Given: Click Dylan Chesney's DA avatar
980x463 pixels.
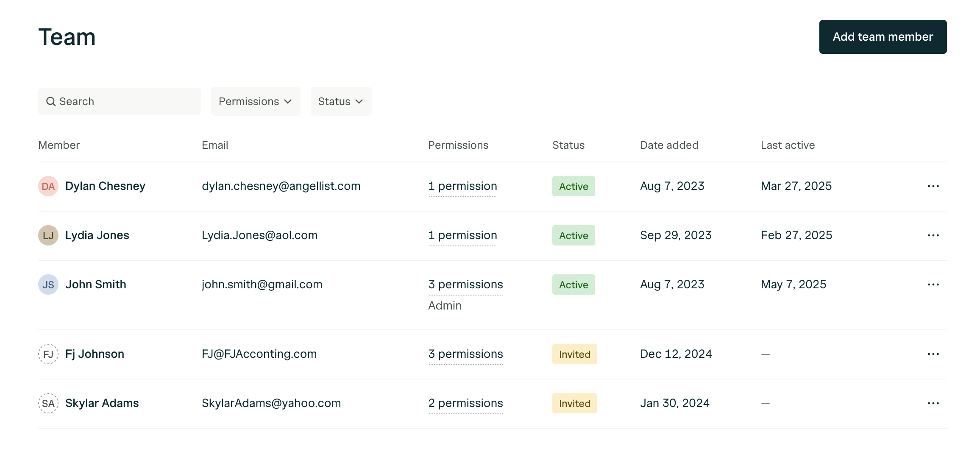Looking at the screenshot, I should click(x=48, y=186).
